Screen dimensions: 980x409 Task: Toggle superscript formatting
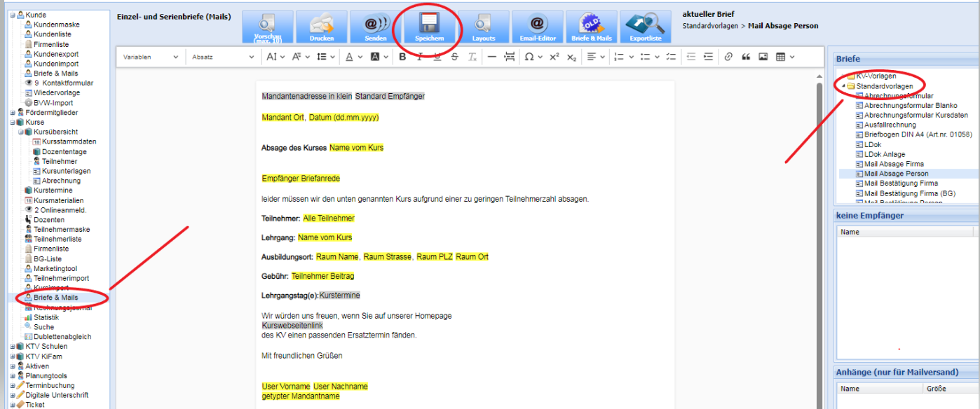coord(554,57)
